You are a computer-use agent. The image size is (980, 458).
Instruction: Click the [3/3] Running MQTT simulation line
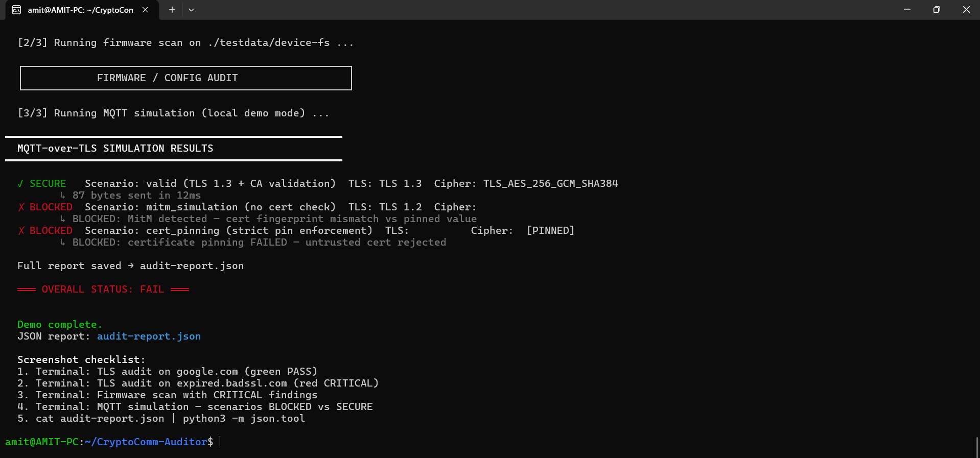click(x=174, y=113)
